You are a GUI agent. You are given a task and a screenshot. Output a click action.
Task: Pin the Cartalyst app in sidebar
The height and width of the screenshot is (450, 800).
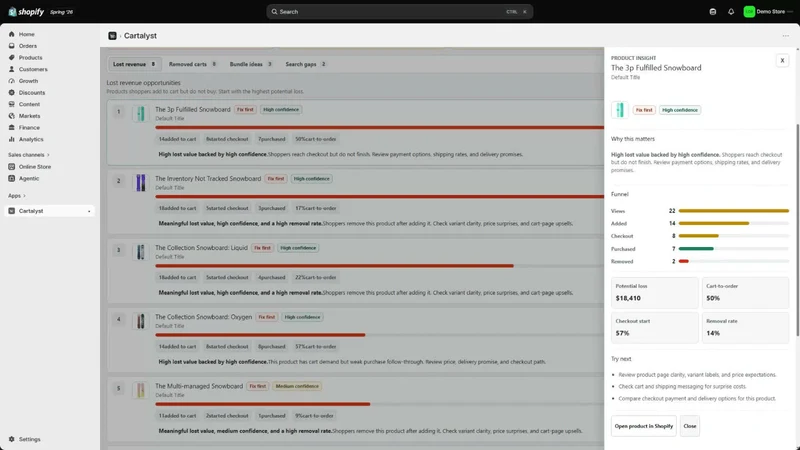pyautogui.click(x=89, y=211)
